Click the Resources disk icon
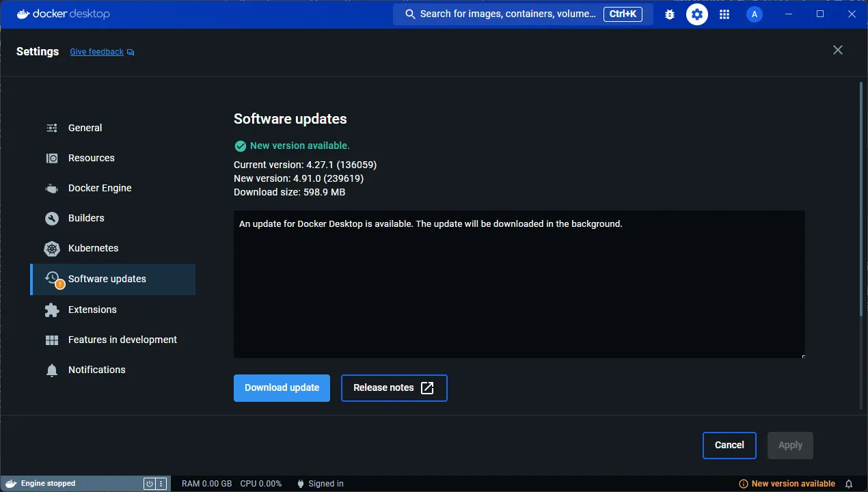 [x=52, y=158]
